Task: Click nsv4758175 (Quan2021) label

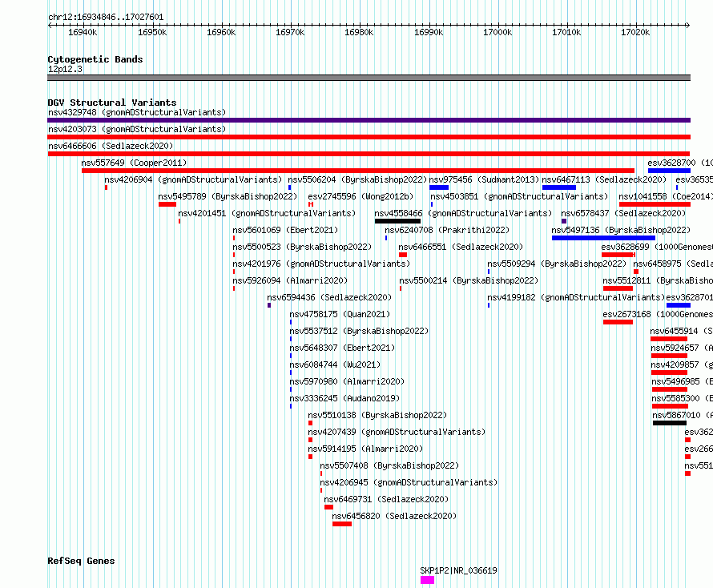Action: coord(340,314)
